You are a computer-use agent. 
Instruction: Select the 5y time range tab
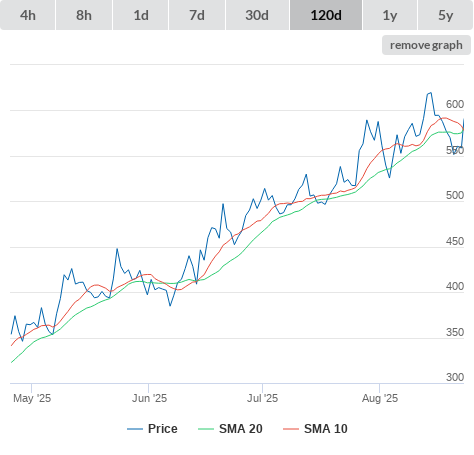446,15
